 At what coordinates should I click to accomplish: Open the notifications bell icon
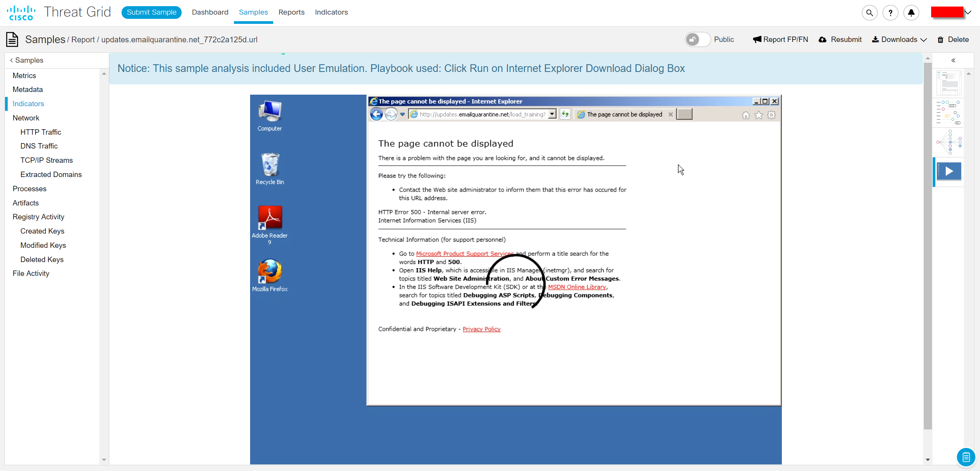[911, 13]
